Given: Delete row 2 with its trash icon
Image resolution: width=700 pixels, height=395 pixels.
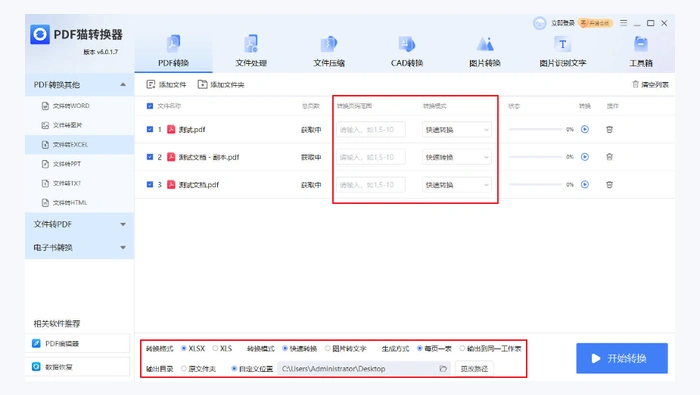Looking at the screenshot, I should [609, 157].
